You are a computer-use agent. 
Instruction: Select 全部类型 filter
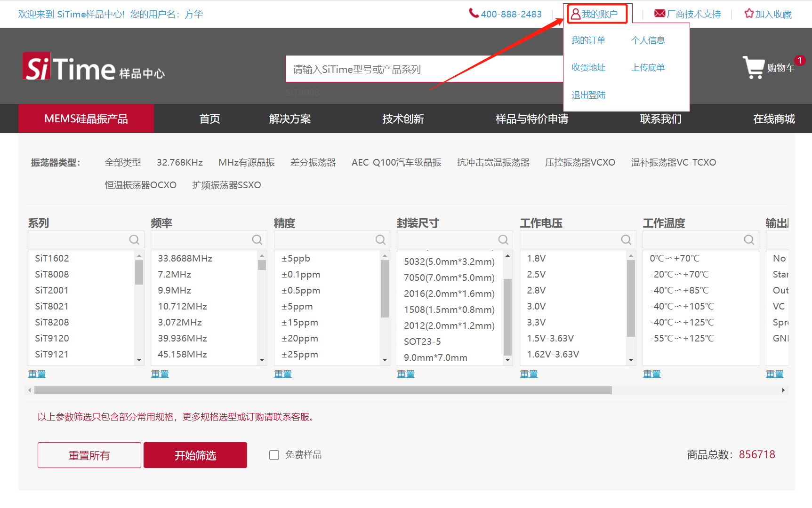click(x=123, y=162)
